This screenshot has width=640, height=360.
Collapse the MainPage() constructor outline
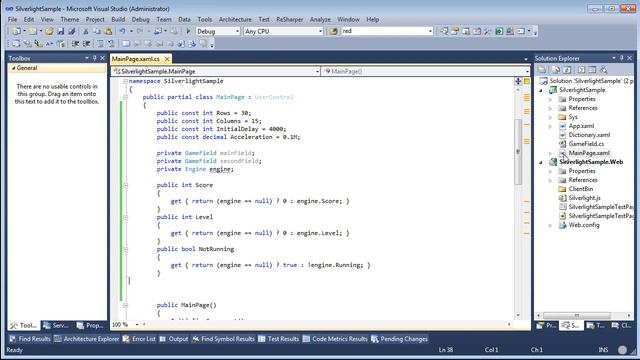(x=125, y=305)
